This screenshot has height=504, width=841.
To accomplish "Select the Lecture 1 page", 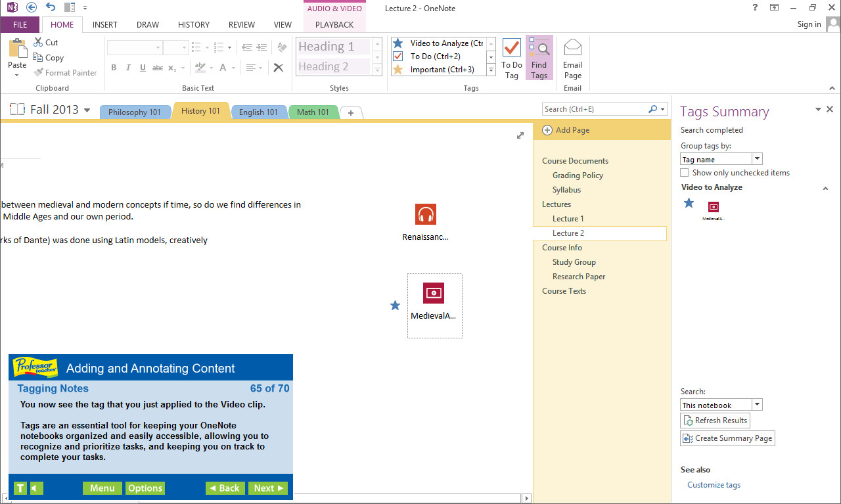I will click(567, 218).
